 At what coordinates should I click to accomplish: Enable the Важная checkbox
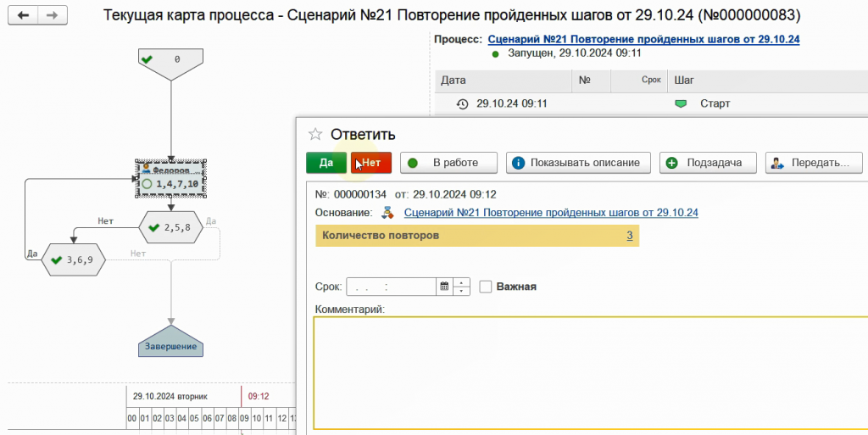[486, 287]
